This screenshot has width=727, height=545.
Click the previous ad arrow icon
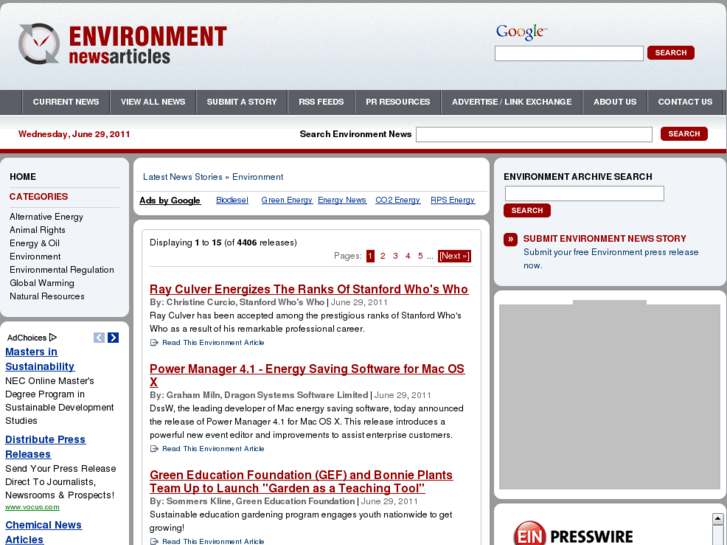[99, 338]
